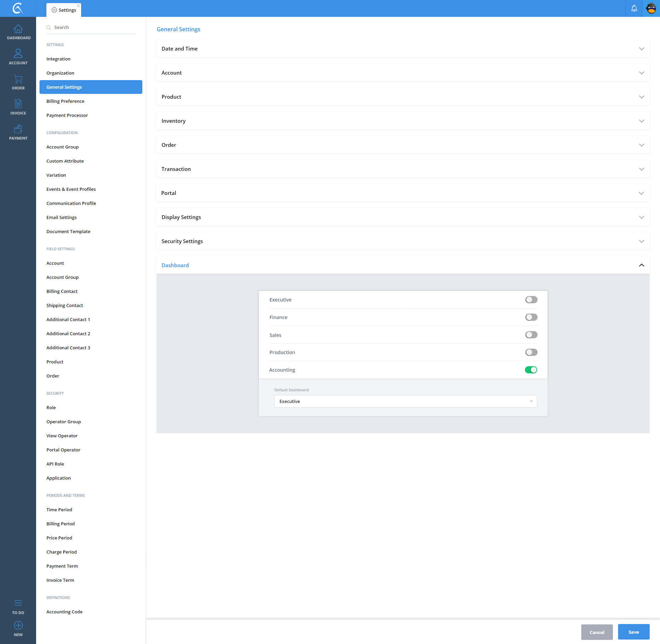This screenshot has height=644, width=660.
Task: Click the New plus icon
Action: pyautogui.click(x=18, y=625)
